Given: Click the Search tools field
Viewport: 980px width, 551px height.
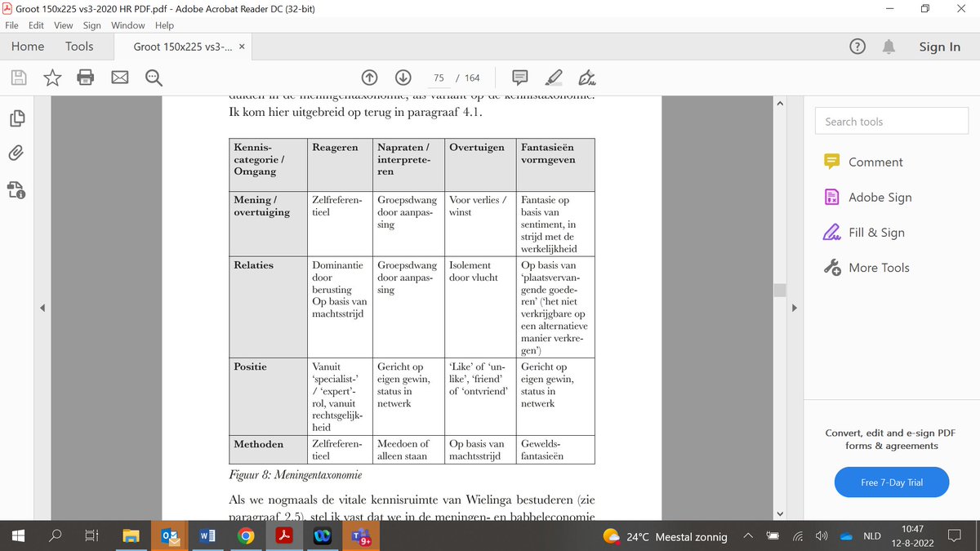Looking at the screenshot, I should point(891,121).
